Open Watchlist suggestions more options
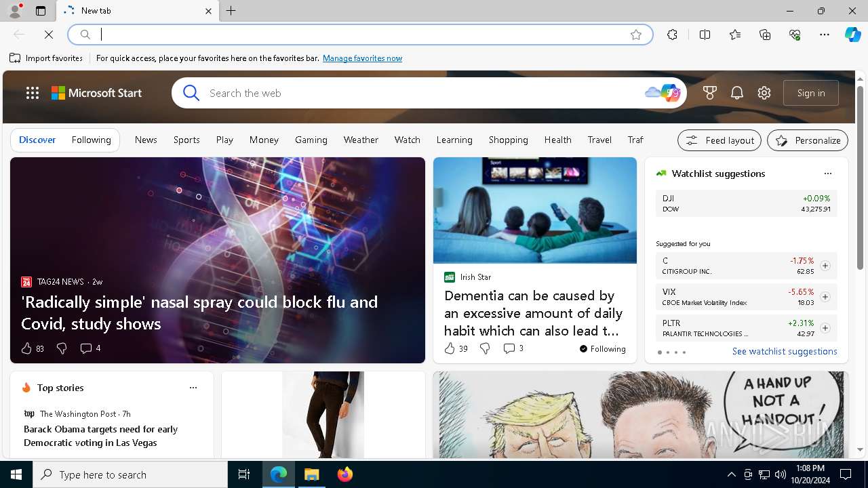This screenshot has height=488, width=868. coord(827,174)
